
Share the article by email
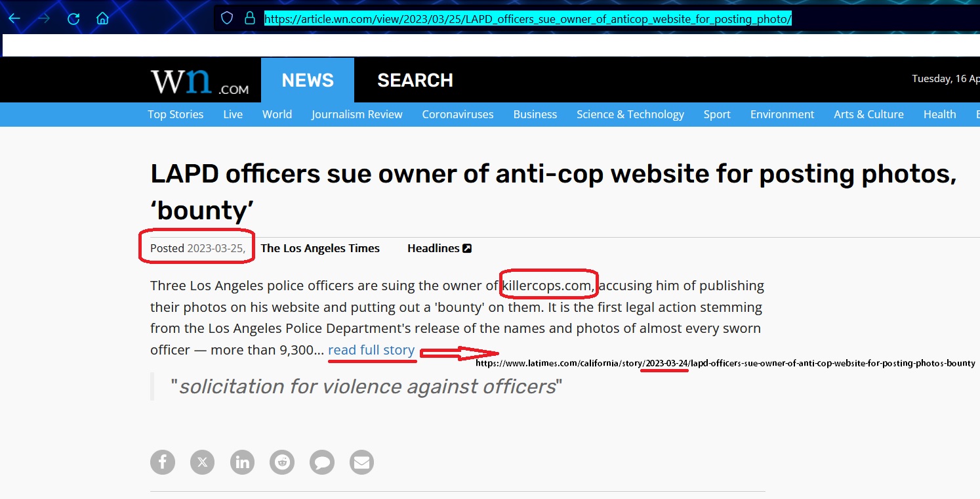point(361,462)
